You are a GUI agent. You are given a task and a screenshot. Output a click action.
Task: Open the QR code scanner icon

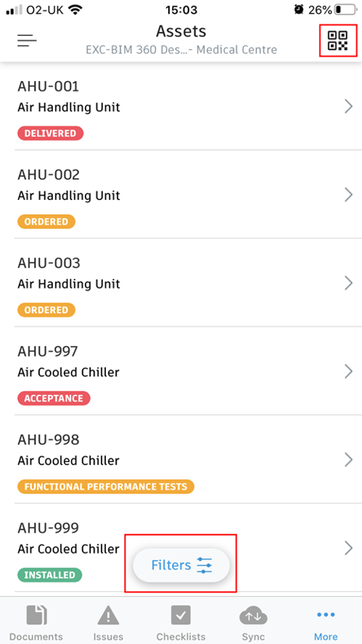(x=337, y=41)
